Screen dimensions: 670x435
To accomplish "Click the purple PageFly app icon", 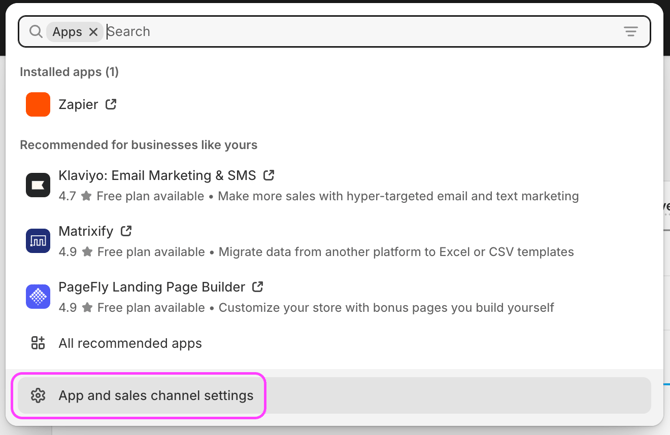I will [x=38, y=297].
